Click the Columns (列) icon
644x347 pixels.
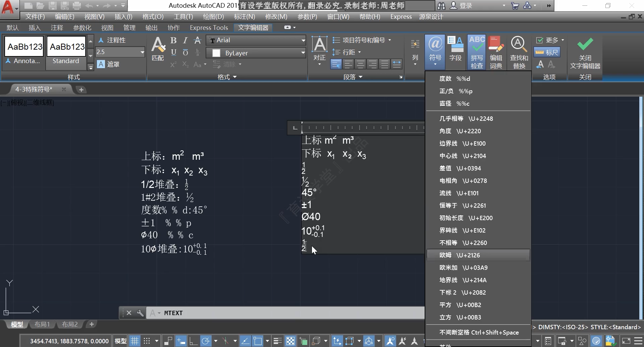[x=415, y=52]
